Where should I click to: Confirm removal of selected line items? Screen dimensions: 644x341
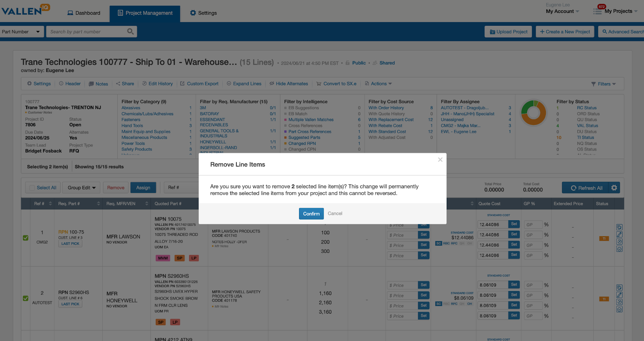(311, 214)
